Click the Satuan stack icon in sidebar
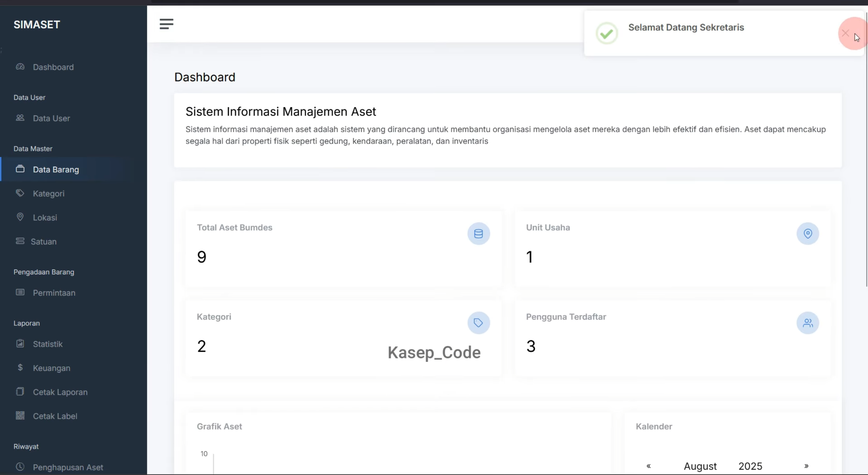 click(20, 241)
